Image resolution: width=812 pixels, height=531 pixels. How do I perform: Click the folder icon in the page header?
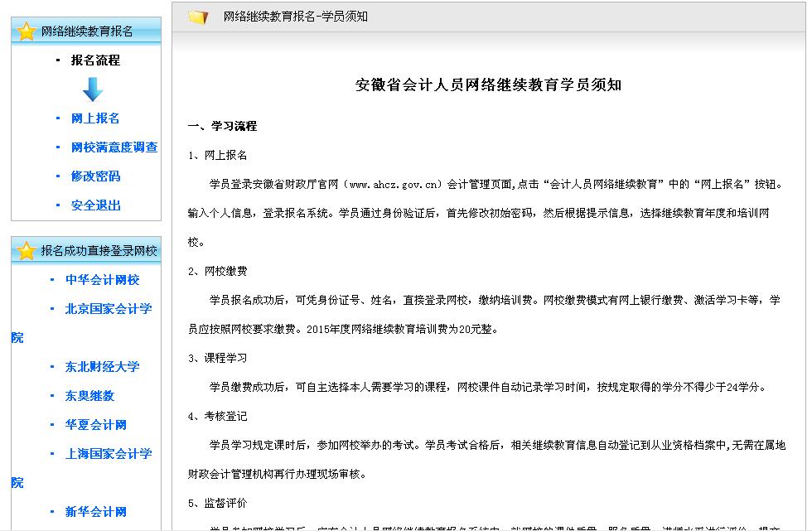pos(198,17)
